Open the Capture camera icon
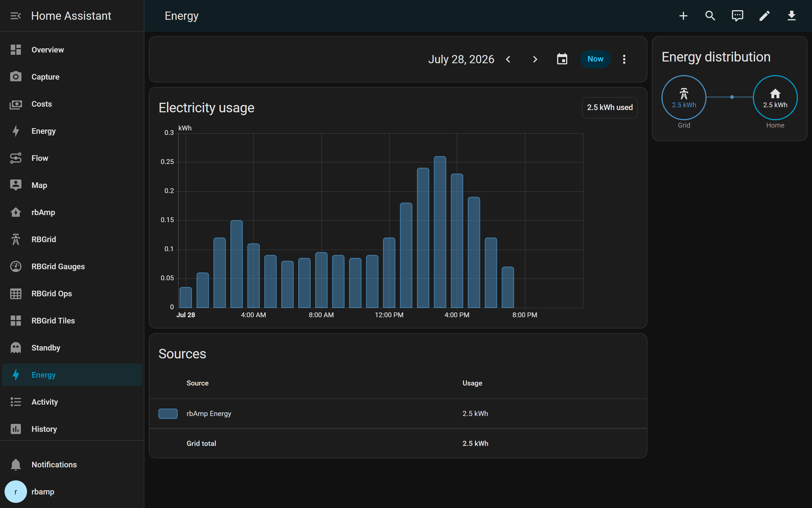This screenshot has width=812, height=508. click(x=16, y=77)
